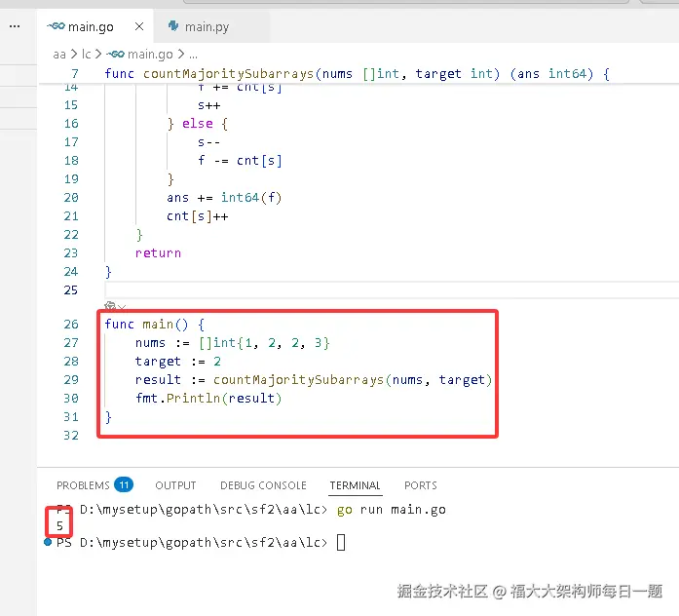This screenshot has height=616, width=679.
Task: Click 's--' on line 17
Action: tap(208, 142)
